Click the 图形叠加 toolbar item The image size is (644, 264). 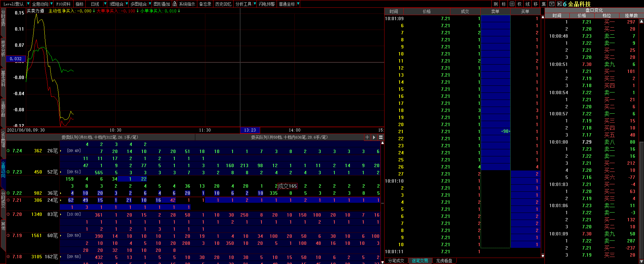[162, 4]
